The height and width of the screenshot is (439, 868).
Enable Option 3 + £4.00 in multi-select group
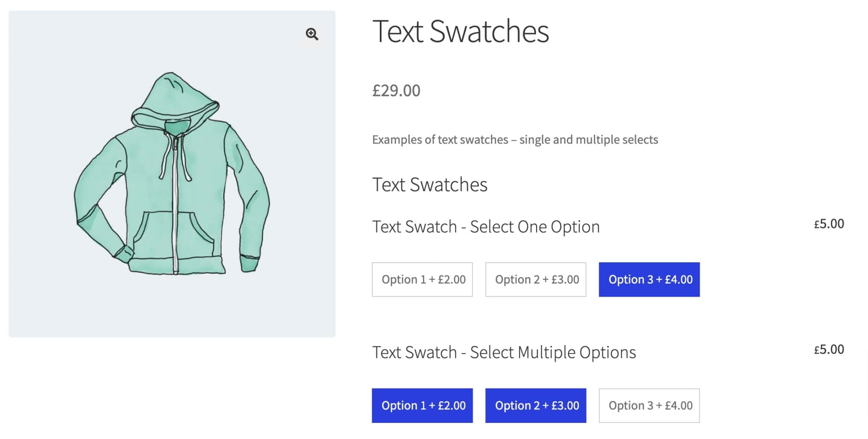(649, 406)
